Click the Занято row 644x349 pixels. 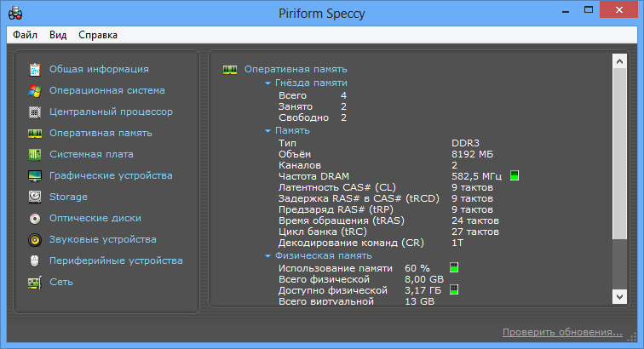[313, 106]
